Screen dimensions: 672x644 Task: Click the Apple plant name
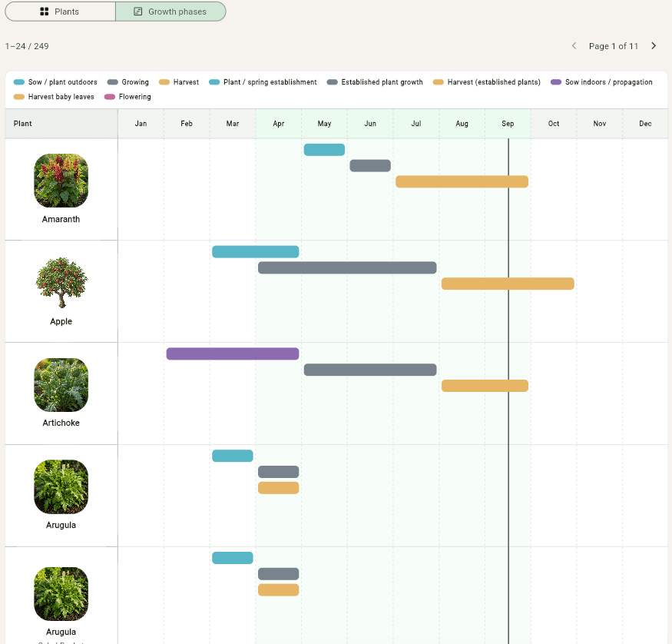pos(61,321)
